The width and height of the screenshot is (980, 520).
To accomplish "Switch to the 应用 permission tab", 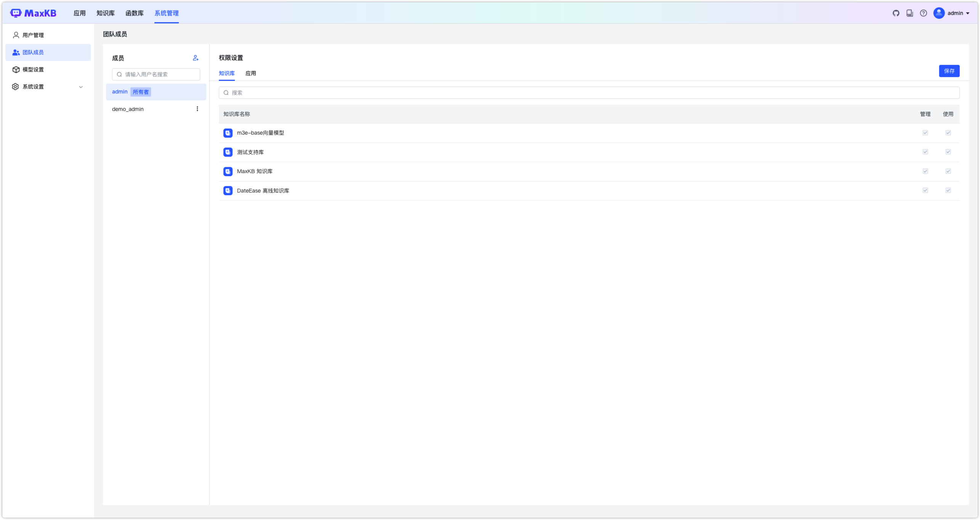I will (x=251, y=73).
